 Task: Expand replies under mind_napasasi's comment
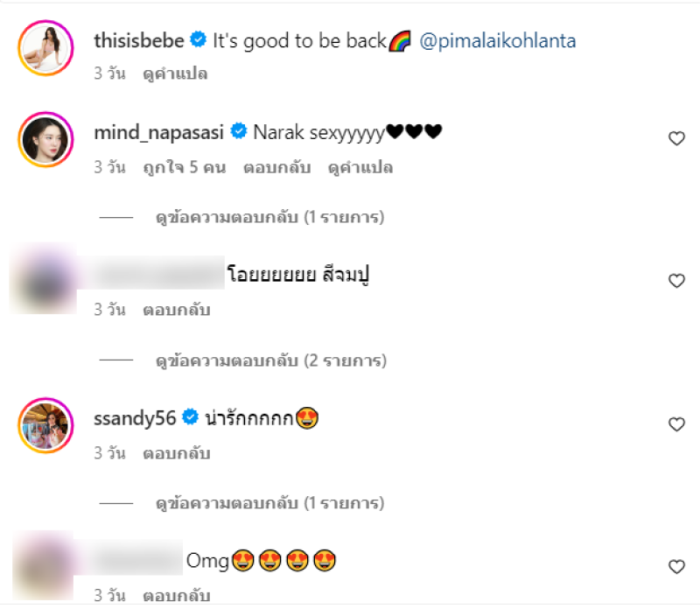(x=269, y=216)
